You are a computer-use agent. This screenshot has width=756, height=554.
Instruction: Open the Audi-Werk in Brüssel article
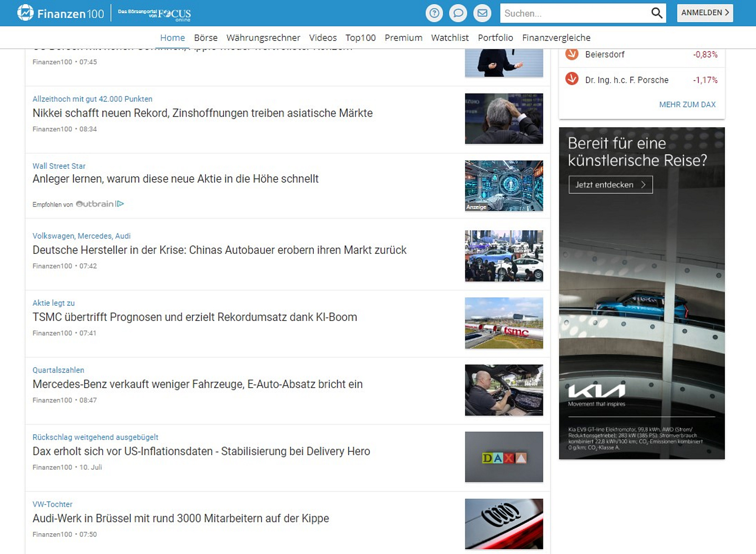[180, 518]
